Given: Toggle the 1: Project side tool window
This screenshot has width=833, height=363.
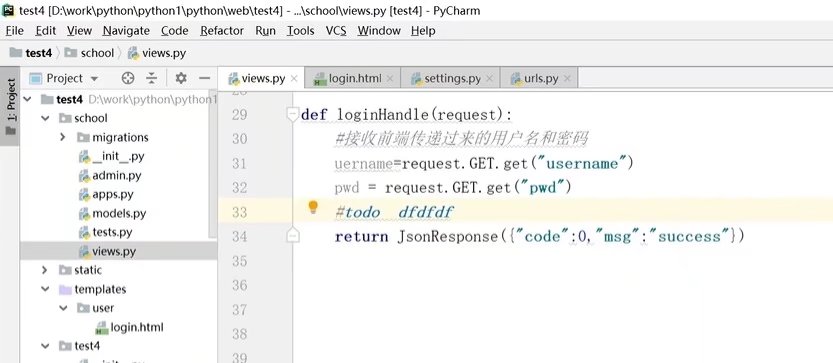Looking at the screenshot, I should click(11, 107).
